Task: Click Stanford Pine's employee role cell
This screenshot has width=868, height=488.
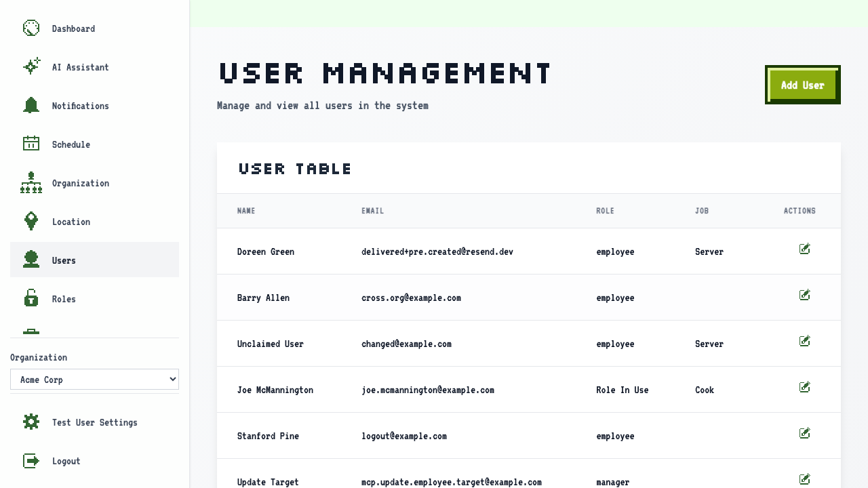Action: [615, 436]
